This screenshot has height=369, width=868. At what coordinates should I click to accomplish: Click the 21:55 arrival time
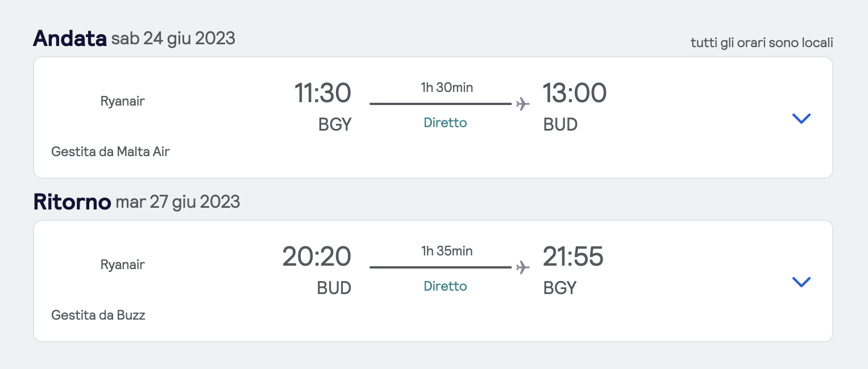(x=573, y=257)
